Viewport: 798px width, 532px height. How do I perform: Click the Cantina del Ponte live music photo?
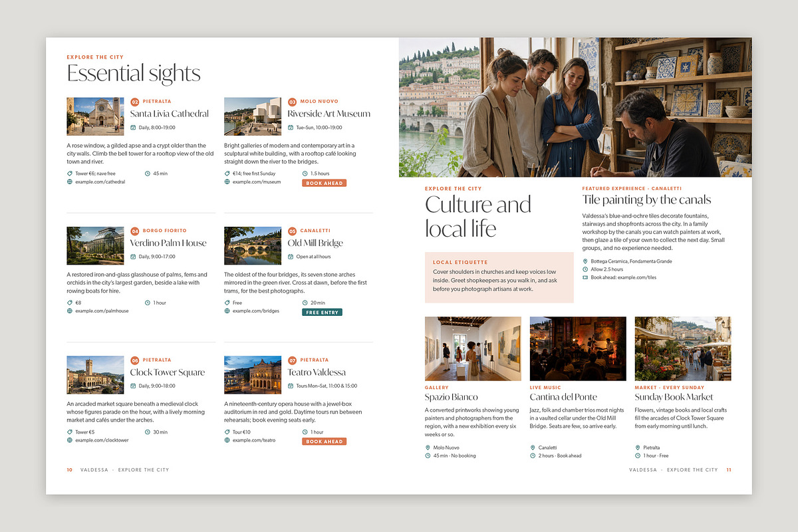click(x=578, y=348)
